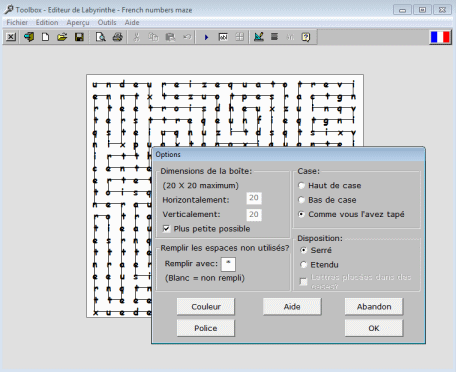Confirm options with OK button
Screen dimensions: 456x372
[x=374, y=328]
